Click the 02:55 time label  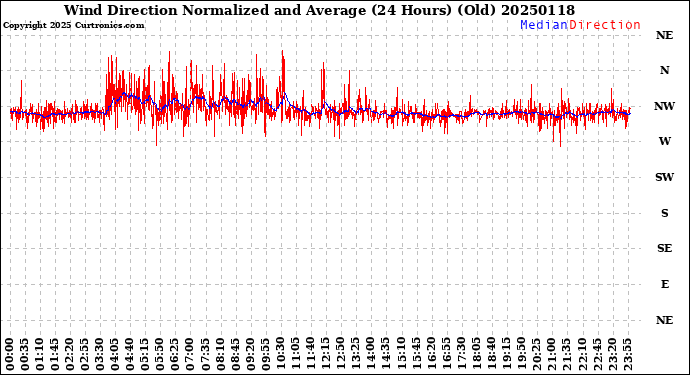[x=85, y=354]
